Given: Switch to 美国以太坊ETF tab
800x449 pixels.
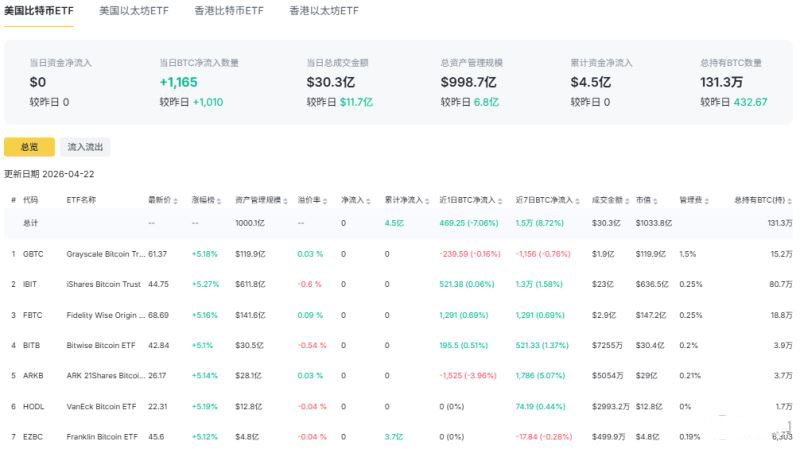Looking at the screenshot, I should (x=134, y=11).
